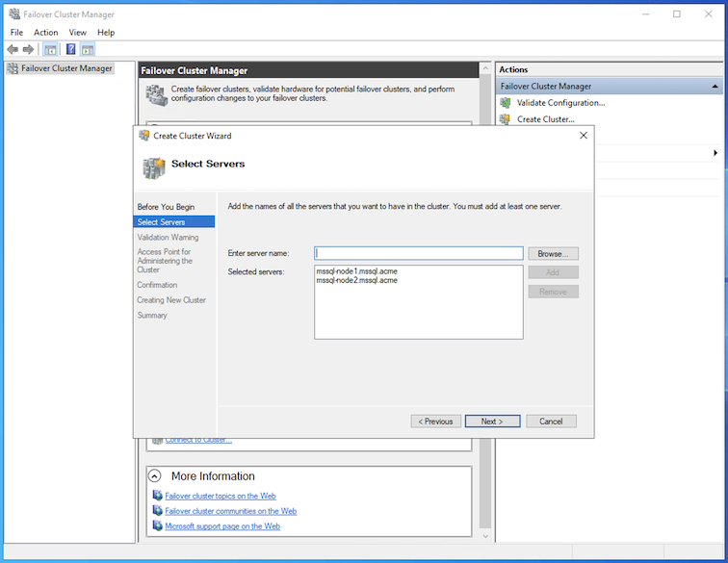Select mssql-node1.mssql.acme in Selected servers

click(x=356, y=271)
